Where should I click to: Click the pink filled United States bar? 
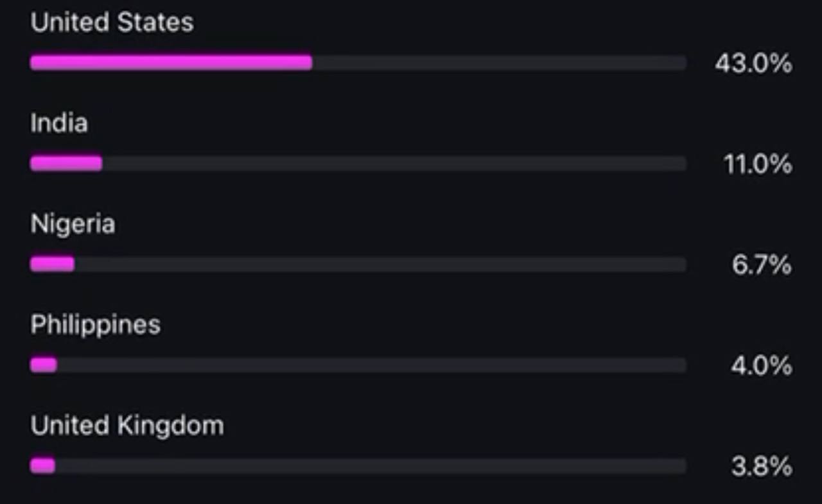(171, 62)
